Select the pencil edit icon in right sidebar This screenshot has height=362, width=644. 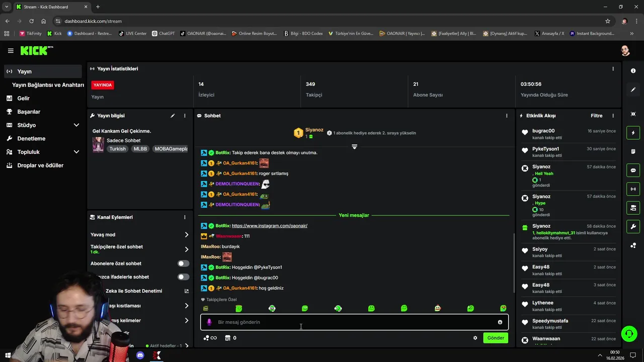[x=633, y=89]
